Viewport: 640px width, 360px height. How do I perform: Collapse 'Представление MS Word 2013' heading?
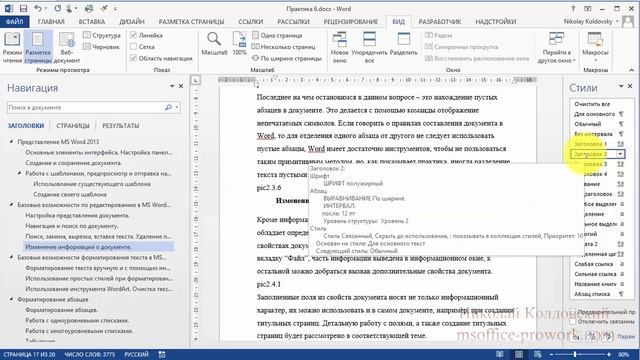[11, 142]
